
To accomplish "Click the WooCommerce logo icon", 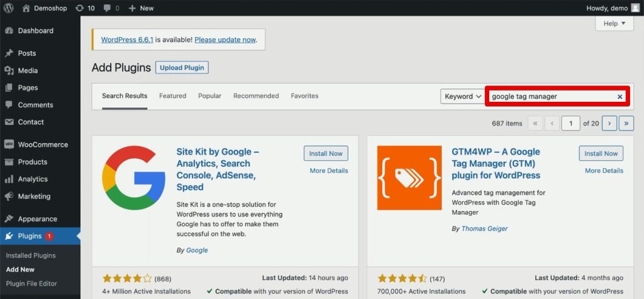I will tap(9, 144).
